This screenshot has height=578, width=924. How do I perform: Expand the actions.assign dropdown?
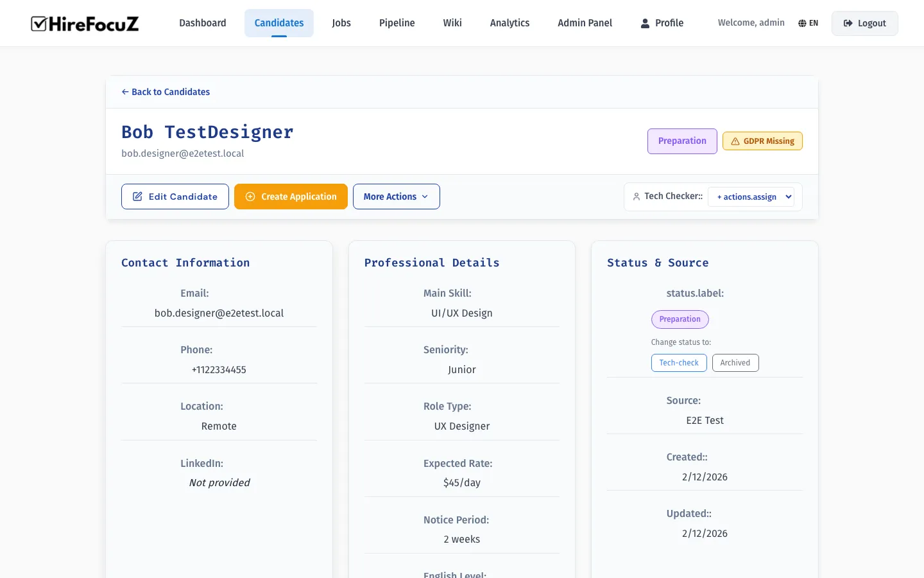(x=751, y=197)
